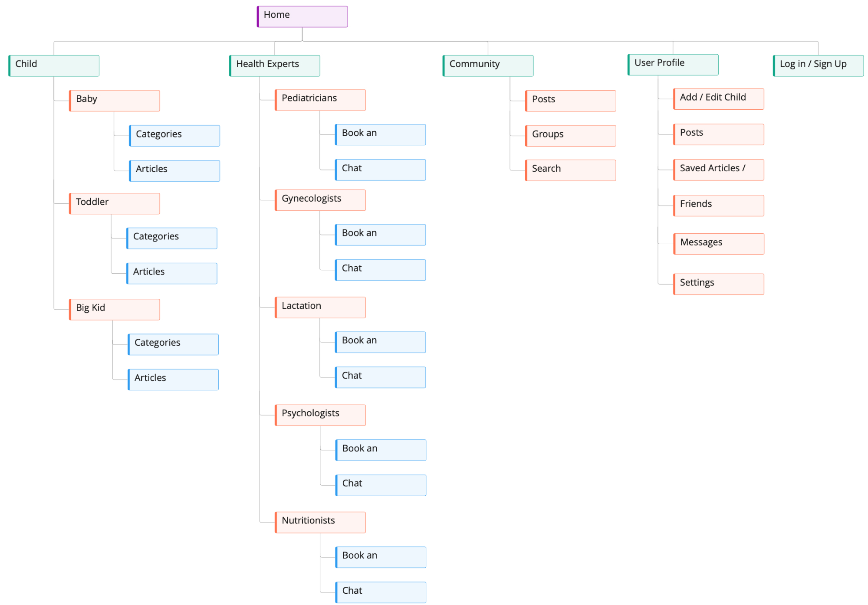Select the Psychologists node
Image resolution: width=868 pixels, height=605 pixels.
(x=320, y=415)
